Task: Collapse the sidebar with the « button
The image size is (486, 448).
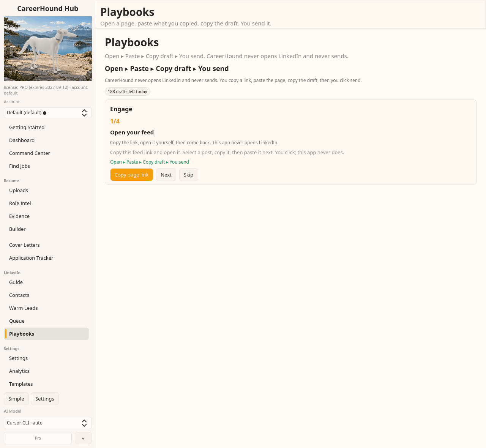Action: click(x=83, y=438)
